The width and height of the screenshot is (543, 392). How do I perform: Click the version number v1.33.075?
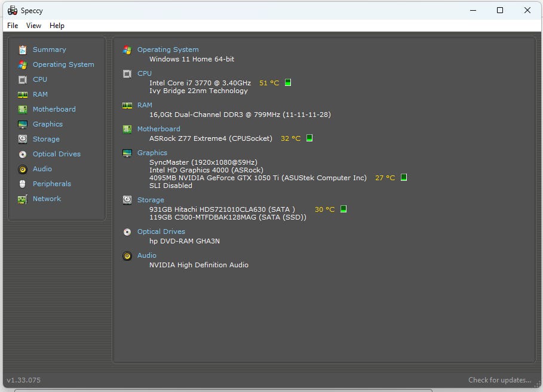point(23,380)
